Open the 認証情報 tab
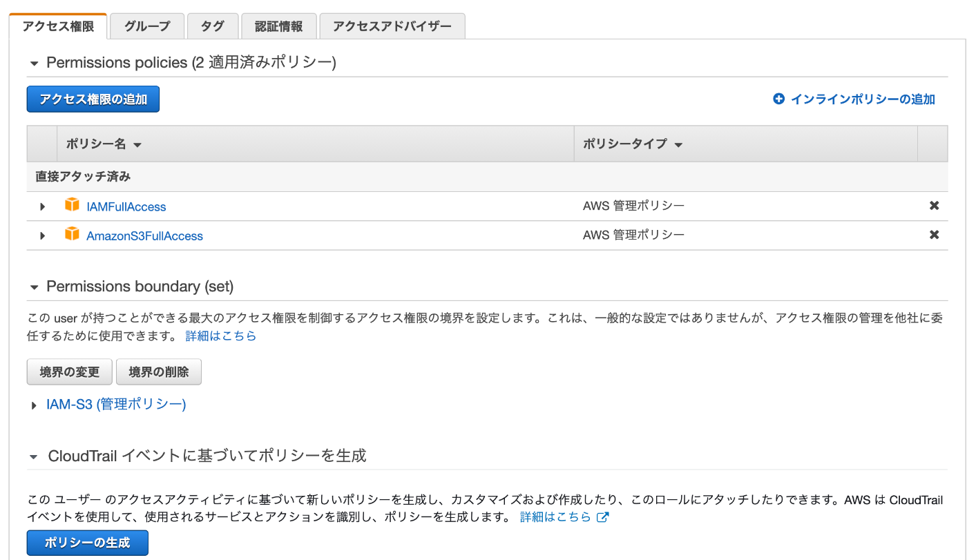967x560 pixels. pos(279,26)
